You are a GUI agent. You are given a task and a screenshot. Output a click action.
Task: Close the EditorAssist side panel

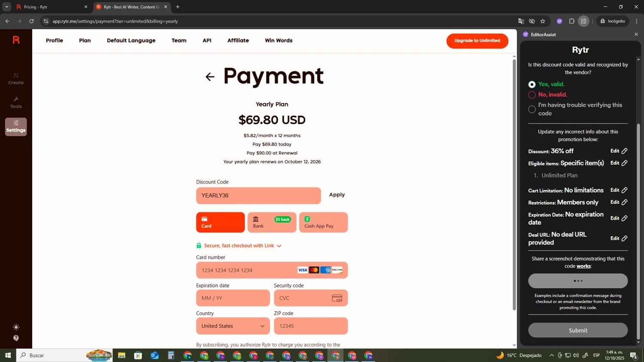tap(636, 34)
